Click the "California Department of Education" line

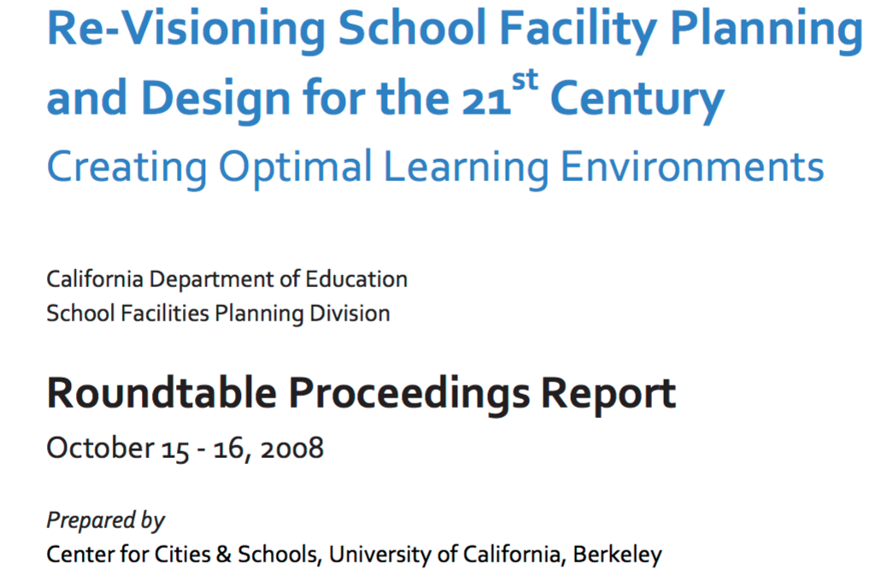click(226, 279)
